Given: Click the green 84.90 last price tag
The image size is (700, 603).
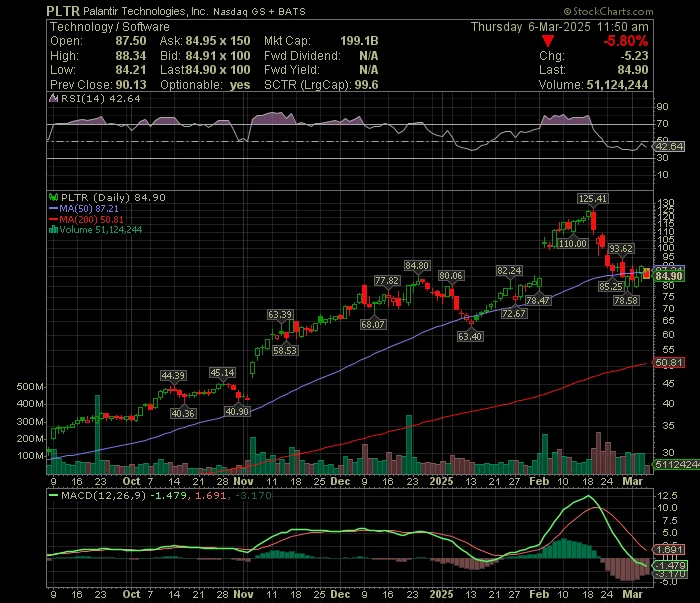Looking at the screenshot, I should (668, 276).
